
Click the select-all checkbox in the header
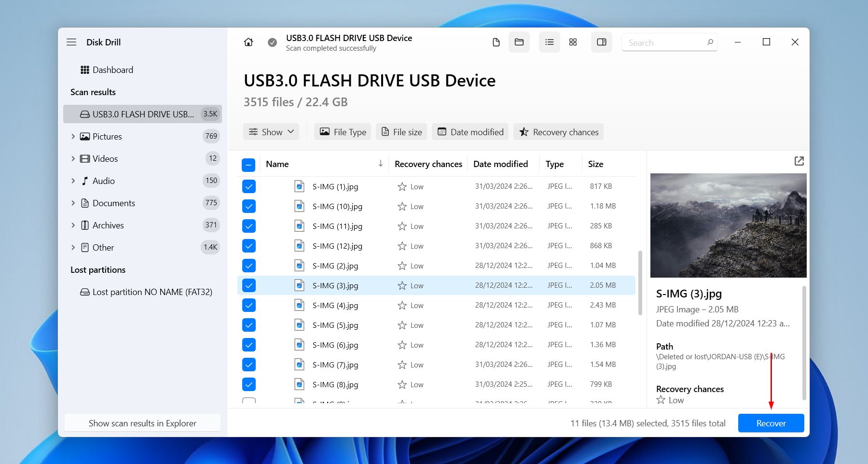[x=248, y=165]
